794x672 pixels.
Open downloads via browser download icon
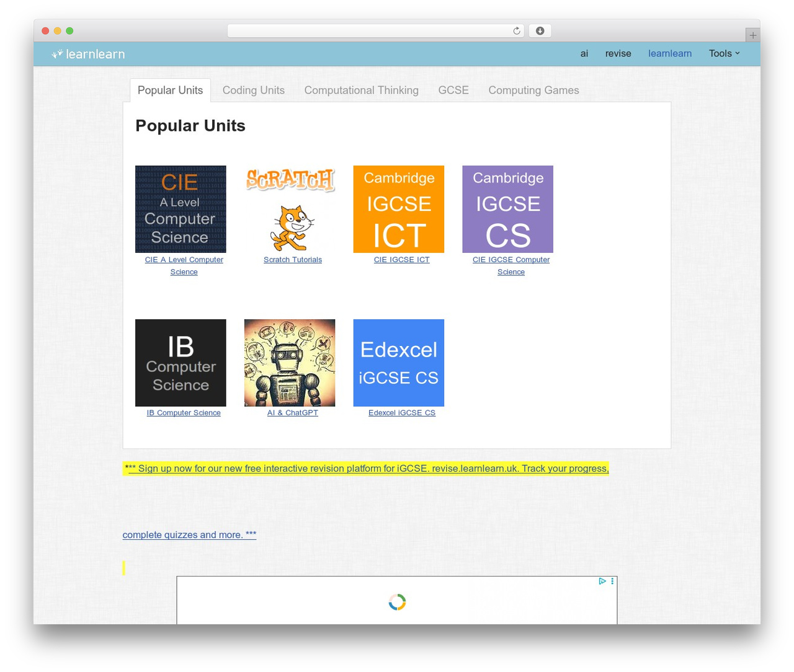[540, 31]
